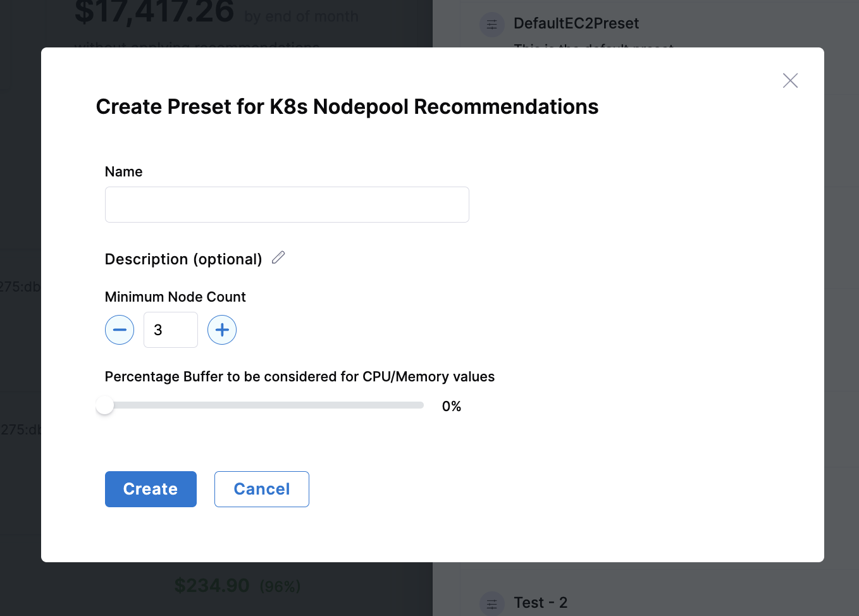This screenshot has width=859, height=616.
Task: Grab the percentage buffer slider handle
Action: [x=105, y=405]
